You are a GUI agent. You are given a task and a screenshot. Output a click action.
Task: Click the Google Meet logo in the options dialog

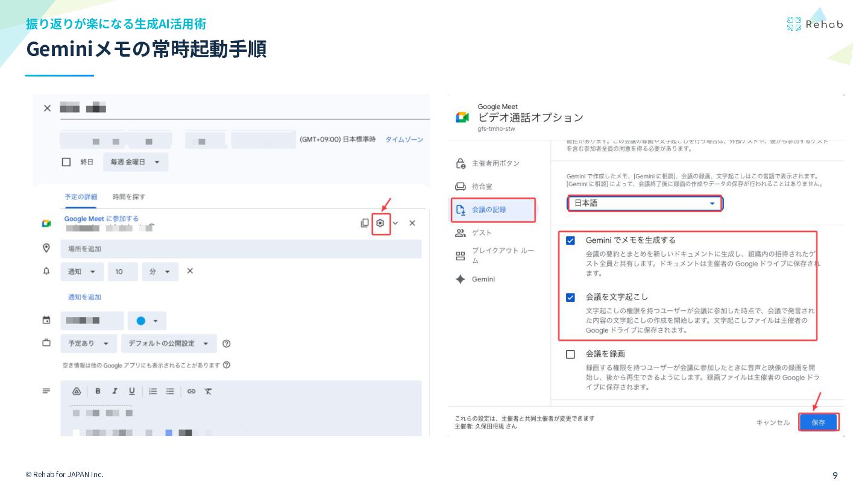click(462, 117)
